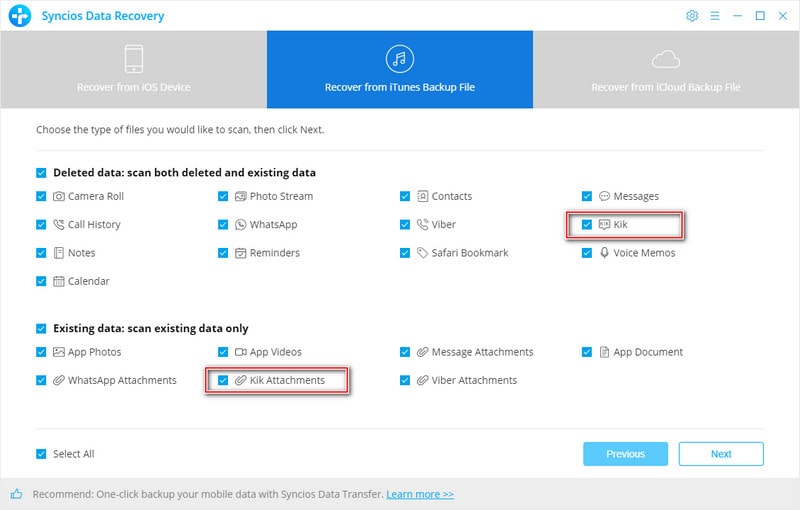
Task: Click the Message Attachments label text
Action: 483,352
